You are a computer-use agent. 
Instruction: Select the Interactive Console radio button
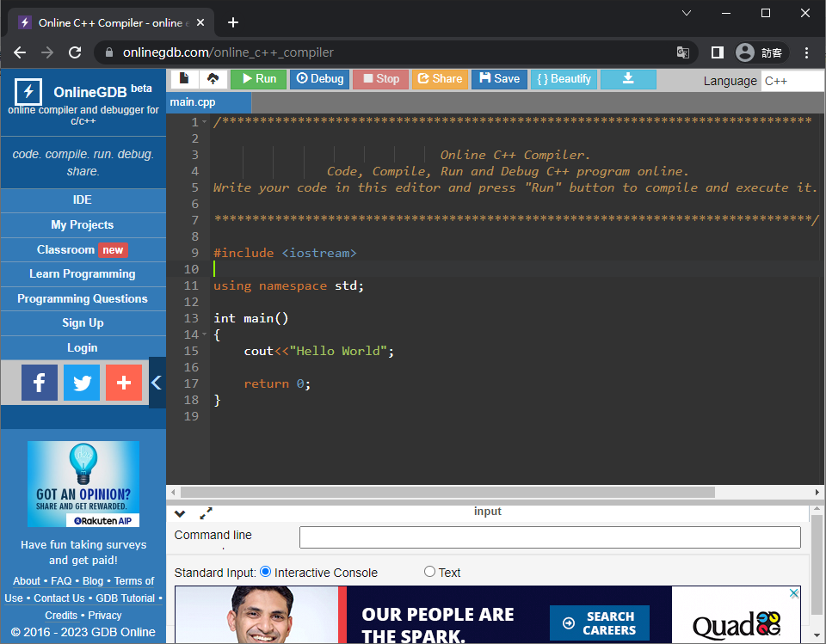[x=265, y=572]
